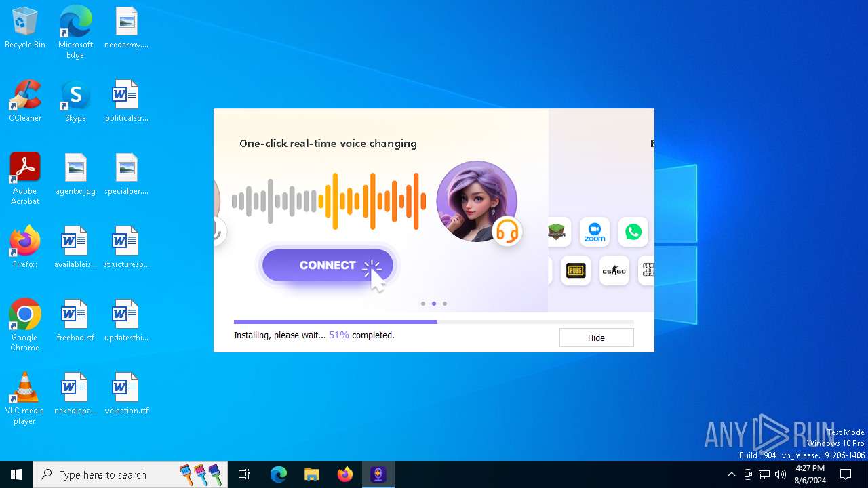
Task: Click the CS:GO game icon
Action: (x=614, y=270)
